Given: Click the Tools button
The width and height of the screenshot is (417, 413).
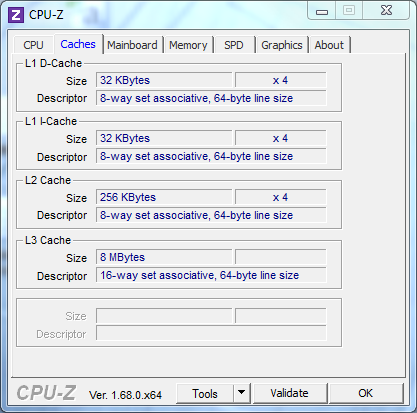Looking at the screenshot, I should tap(205, 393).
